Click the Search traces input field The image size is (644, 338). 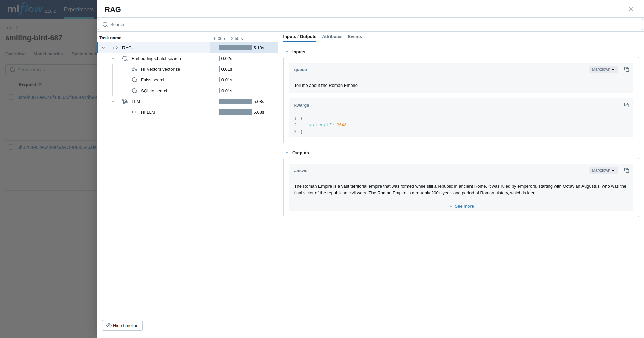click(x=50, y=70)
